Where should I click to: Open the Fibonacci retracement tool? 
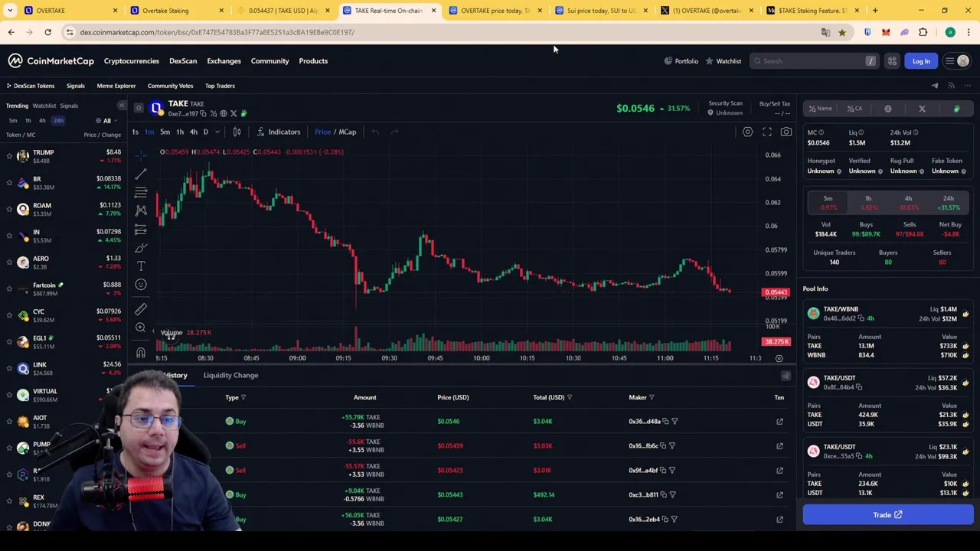click(x=141, y=192)
